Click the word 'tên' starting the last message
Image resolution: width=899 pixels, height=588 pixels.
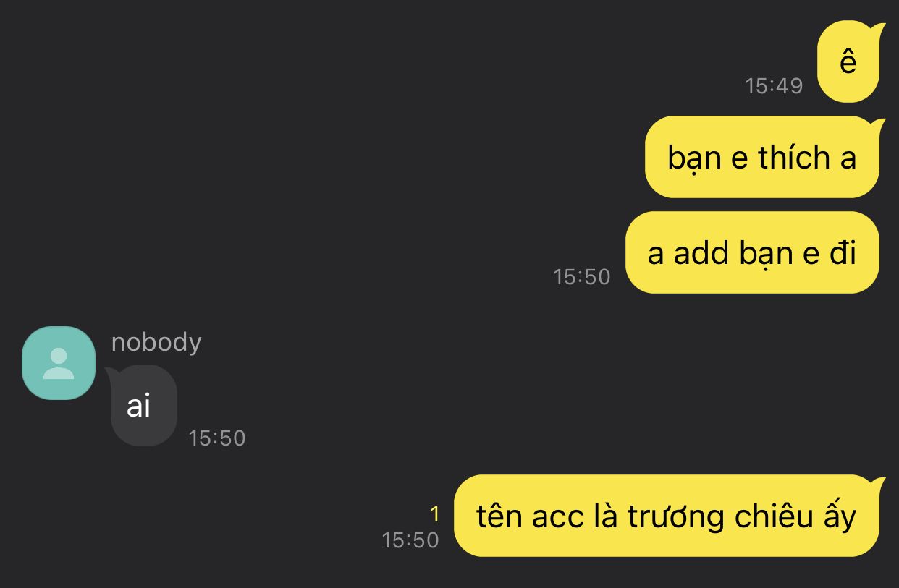[x=499, y=515]
